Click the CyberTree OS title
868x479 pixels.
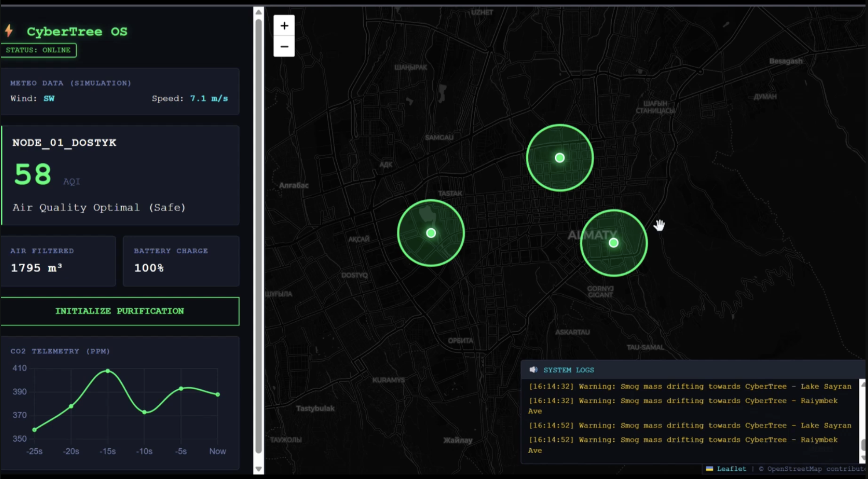[x=77, y=32]
